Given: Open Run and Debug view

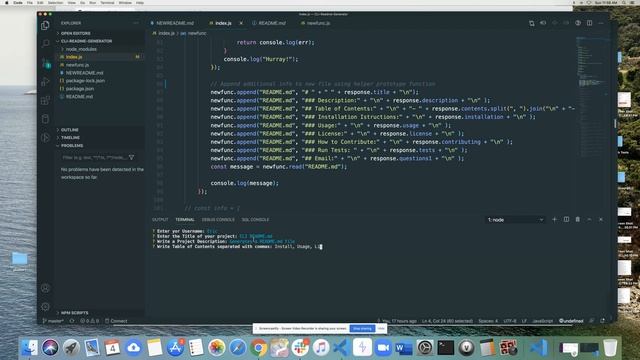Looking at the screenshot, I should coord(45,81).
